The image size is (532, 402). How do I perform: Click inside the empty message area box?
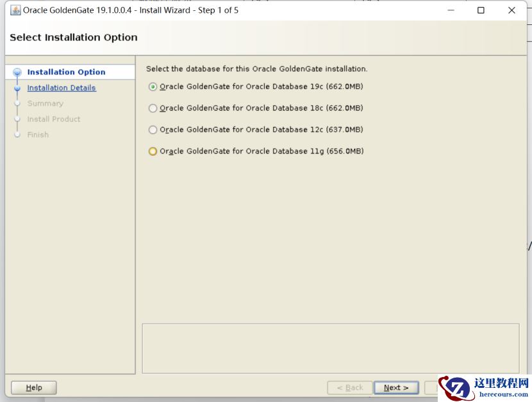pos(331,348)
